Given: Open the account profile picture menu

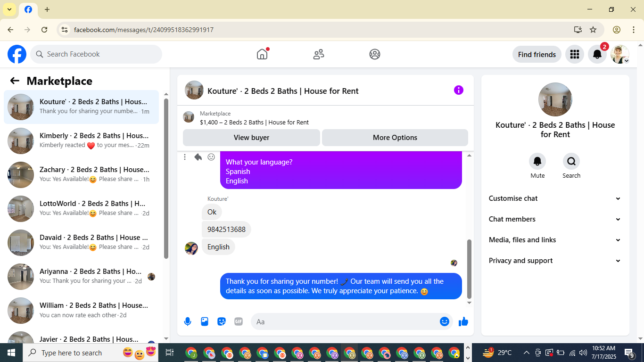Looking at the screenshot, I should click(x=619, y=54).
